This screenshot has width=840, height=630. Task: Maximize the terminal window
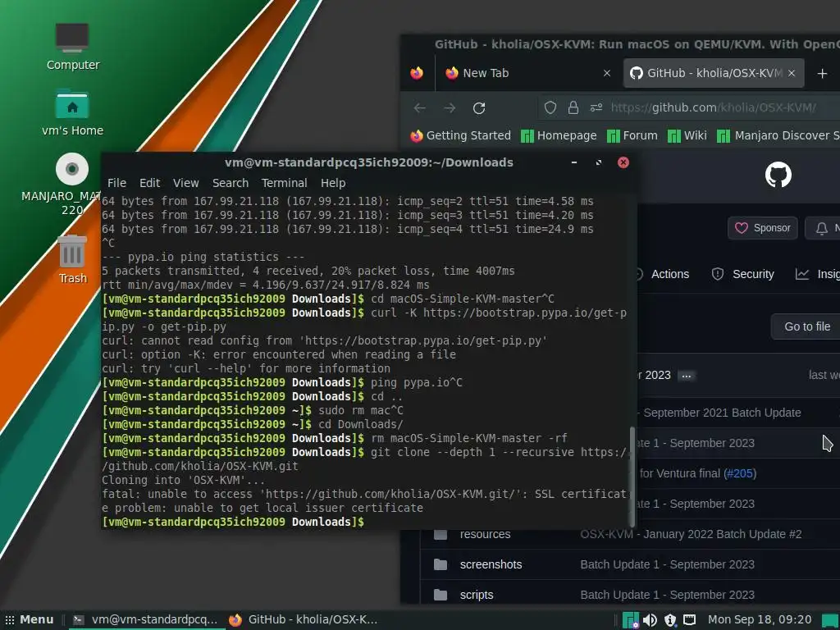598,162
